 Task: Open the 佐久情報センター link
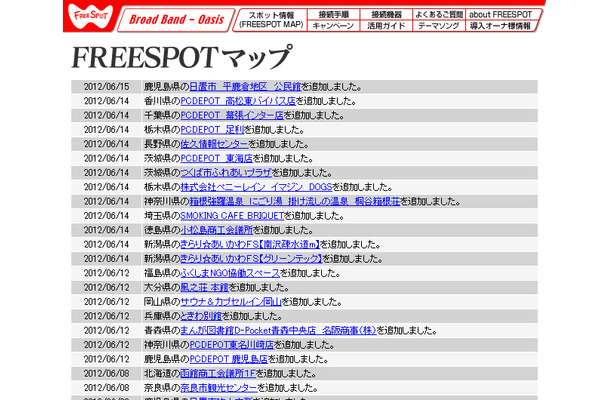[214, 144]
